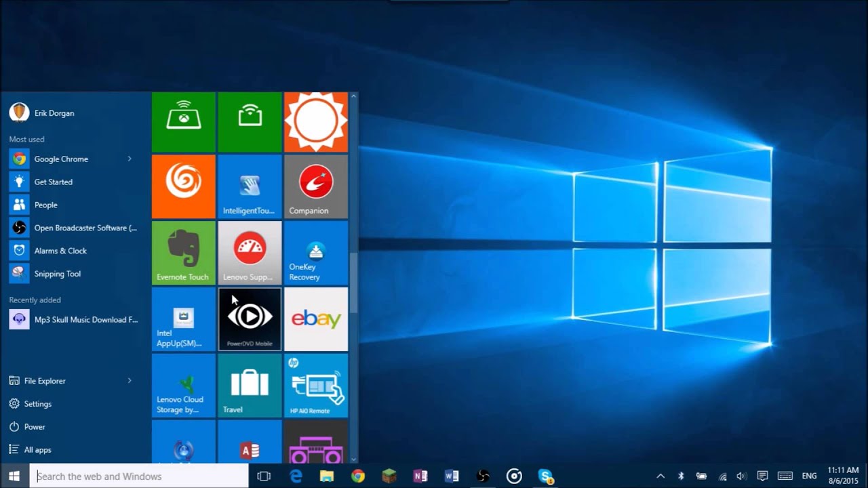Open the Xbox wireless display green tile

(x=184, y=122)
